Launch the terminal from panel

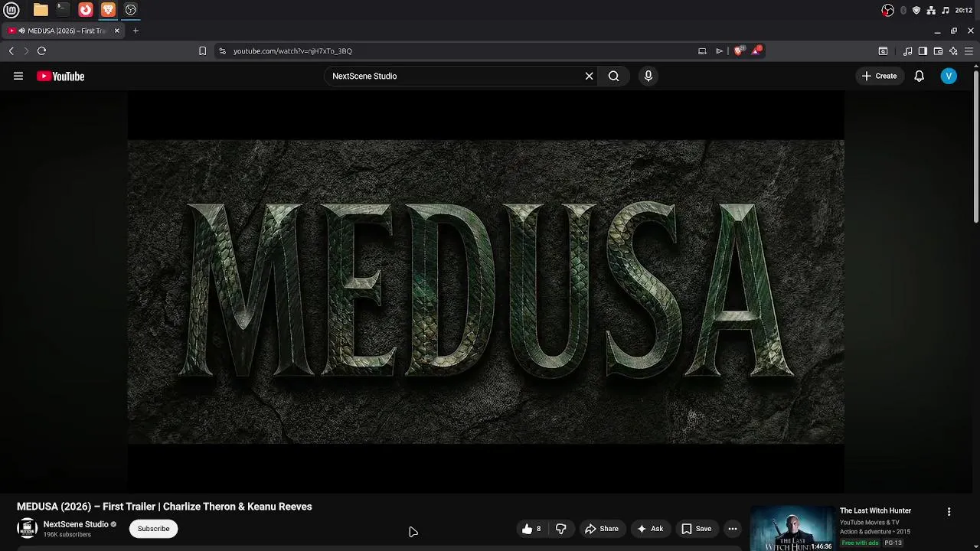point(63,10)
